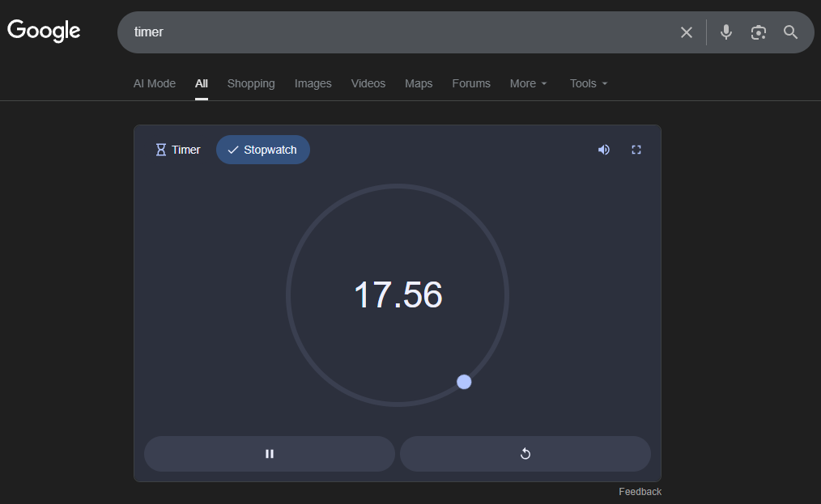Clear the search query with the X

686,32
